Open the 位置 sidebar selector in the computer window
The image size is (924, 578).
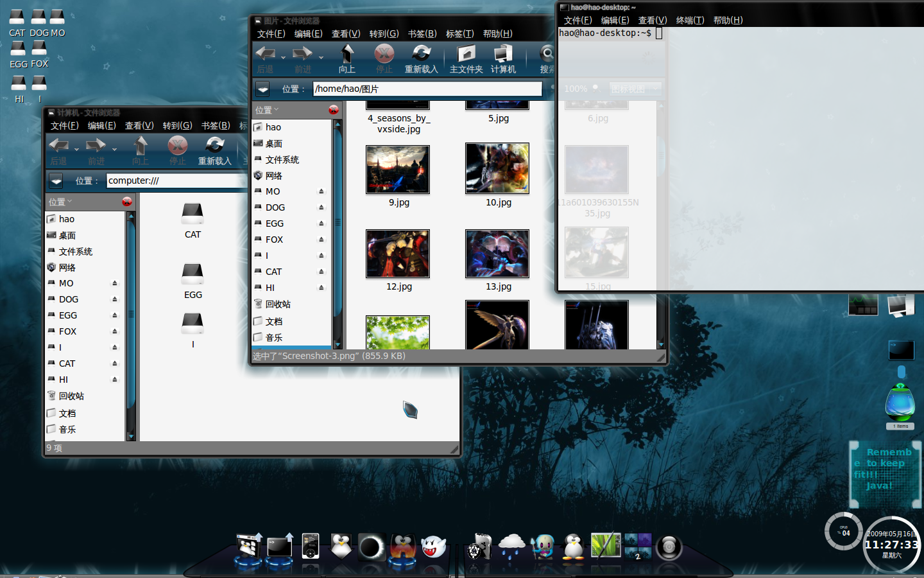[x=60, y=202]
